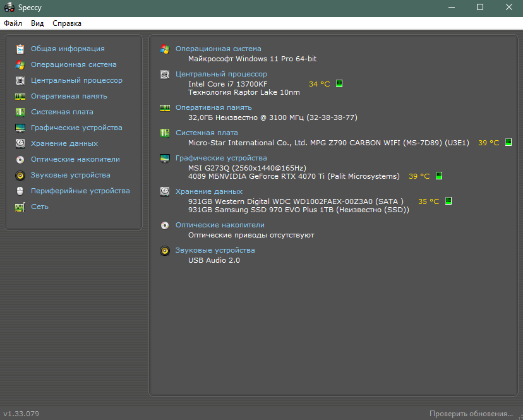
Task: Click the hard drive icon in sidebar
Action: [x=20, y=143]
